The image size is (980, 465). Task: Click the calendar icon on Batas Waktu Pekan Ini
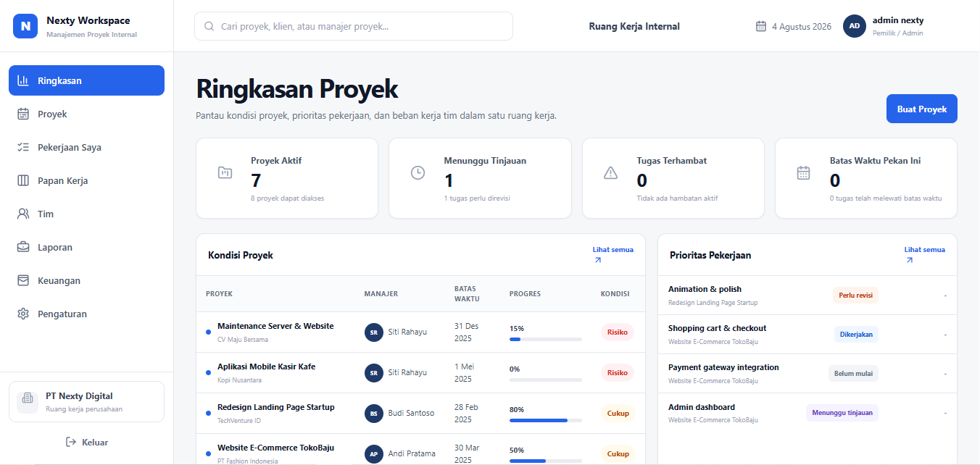pyautogui.click(x=803, y=172)
